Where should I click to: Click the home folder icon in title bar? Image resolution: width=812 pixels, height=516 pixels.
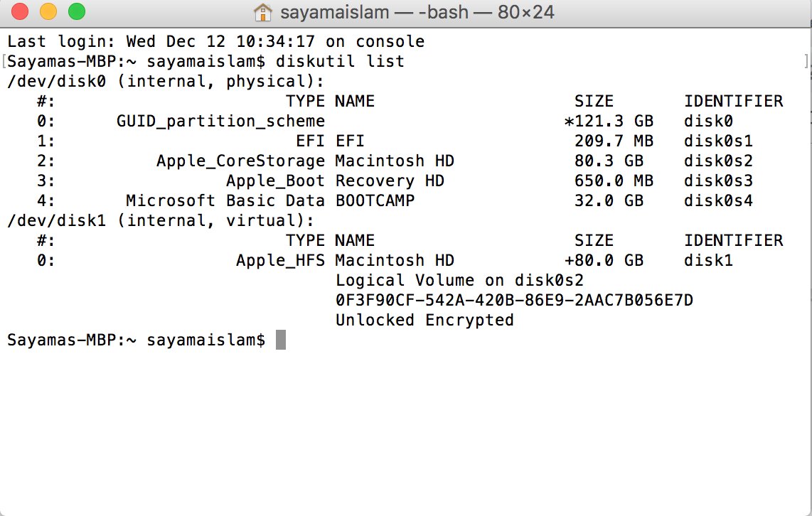tap(263, 12)
